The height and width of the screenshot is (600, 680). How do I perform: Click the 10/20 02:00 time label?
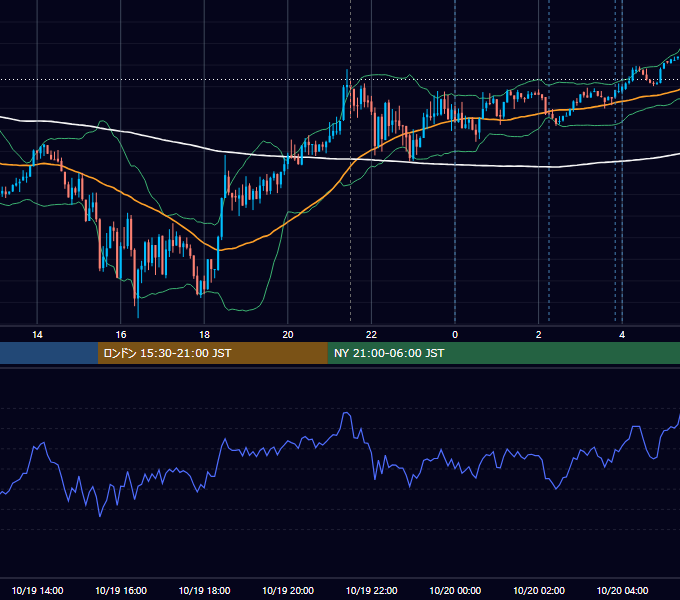(x=539, y=590)
